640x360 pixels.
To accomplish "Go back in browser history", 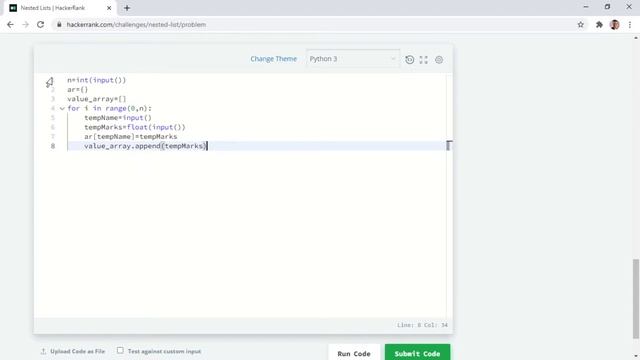I will click(x=10, y=24).
